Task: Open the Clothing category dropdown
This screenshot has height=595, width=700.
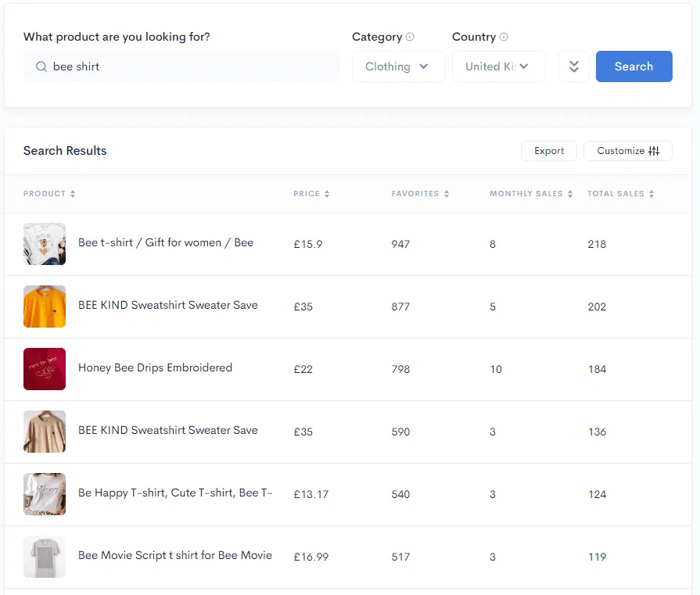Action: tap(398, 66)
